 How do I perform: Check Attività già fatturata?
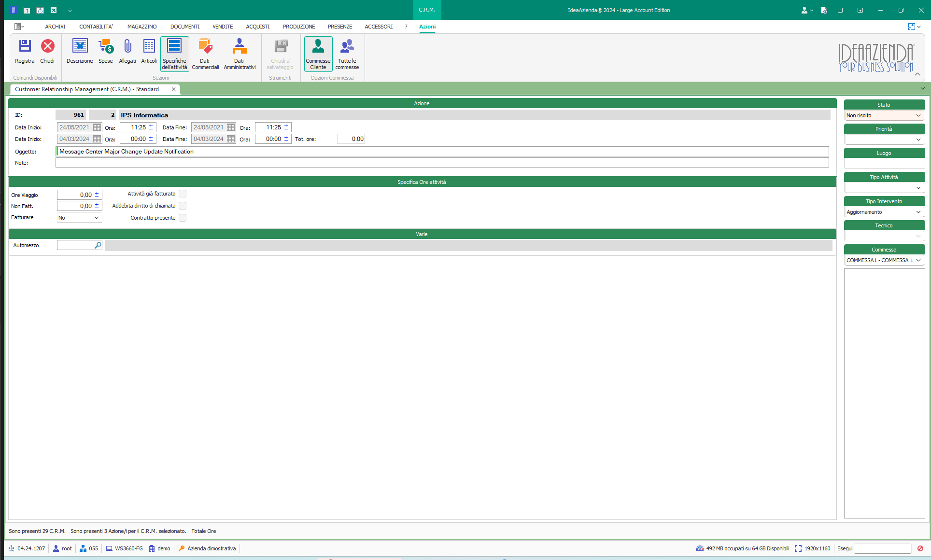[x=183, y=194]
